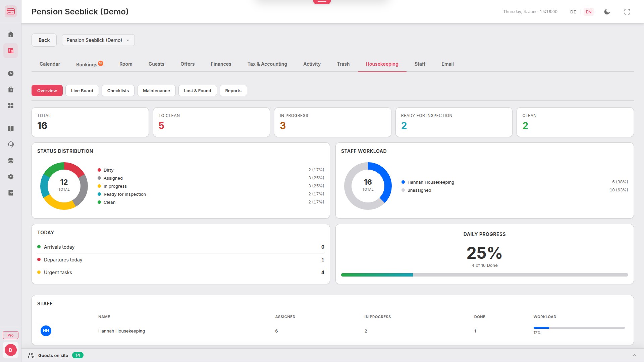Select the building properties sidebar icon

coord(11,51)
